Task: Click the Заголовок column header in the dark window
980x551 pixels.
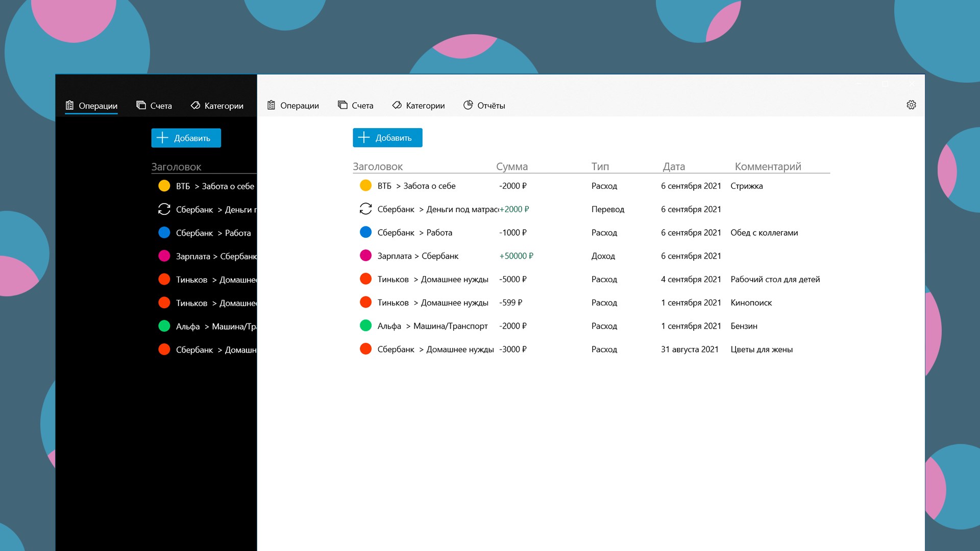Action: pos(176,167)
